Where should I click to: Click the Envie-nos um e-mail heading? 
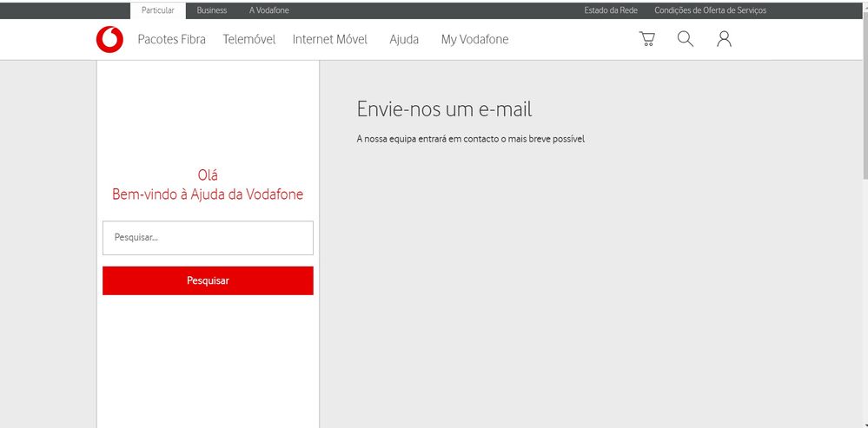(x=444, y=109)
